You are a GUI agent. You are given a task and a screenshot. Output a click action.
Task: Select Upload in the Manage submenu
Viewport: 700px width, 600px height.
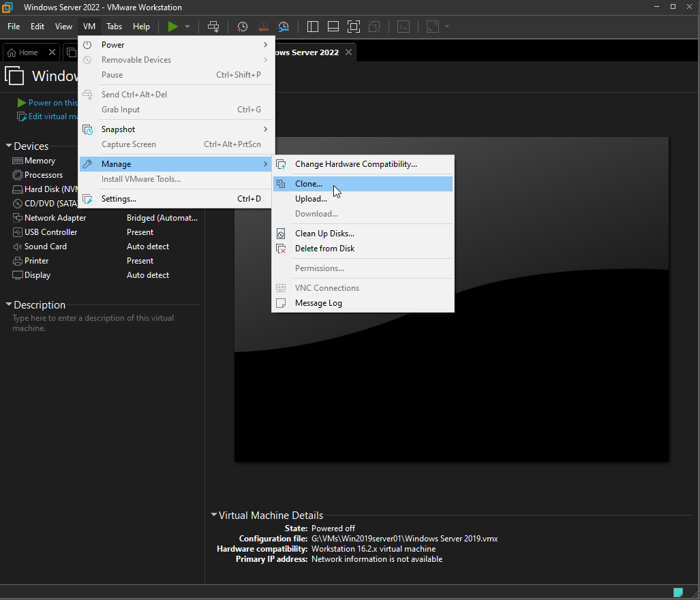363,199
